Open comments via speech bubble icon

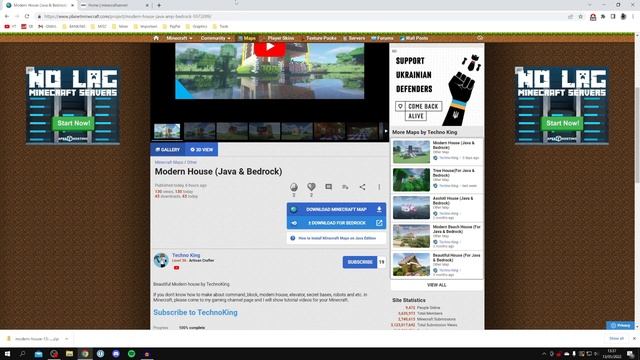coord(328,187)
